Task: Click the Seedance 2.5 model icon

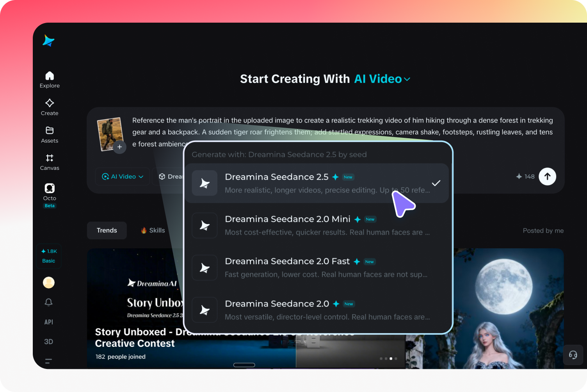Action: (x=205, y=183)
